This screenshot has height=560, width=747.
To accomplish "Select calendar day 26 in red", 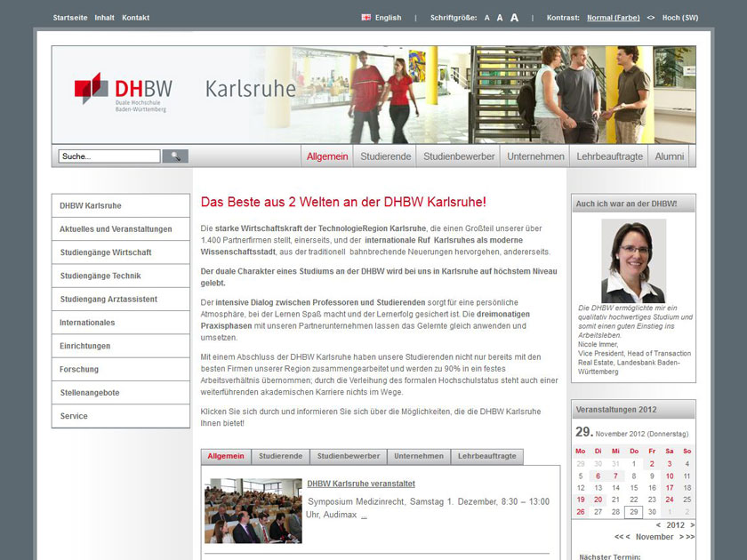I will point(580,512).
